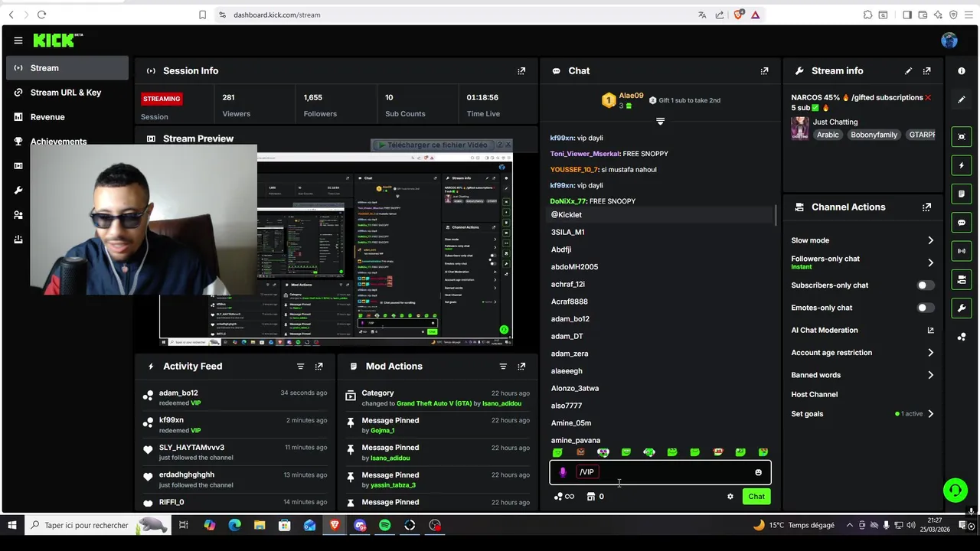Image resolution: width=980 pixels, height=551 pixels.
Task: Toggle the mod actions document icon
Action: point(962,194)
